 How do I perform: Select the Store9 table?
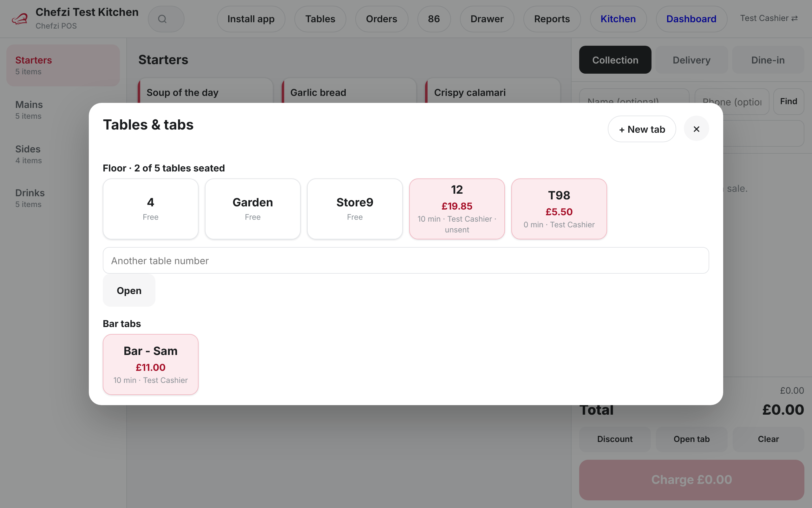355,209
